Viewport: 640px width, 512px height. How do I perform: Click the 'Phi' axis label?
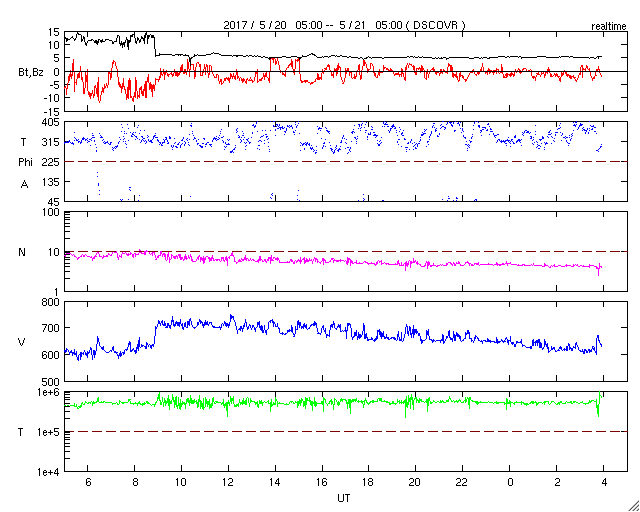coord(25,163)
